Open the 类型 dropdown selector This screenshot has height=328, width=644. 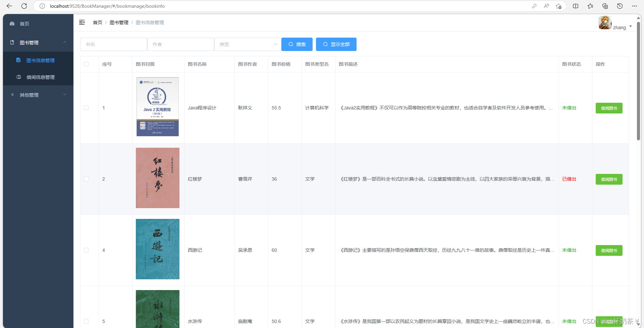(x=248, y=44)
